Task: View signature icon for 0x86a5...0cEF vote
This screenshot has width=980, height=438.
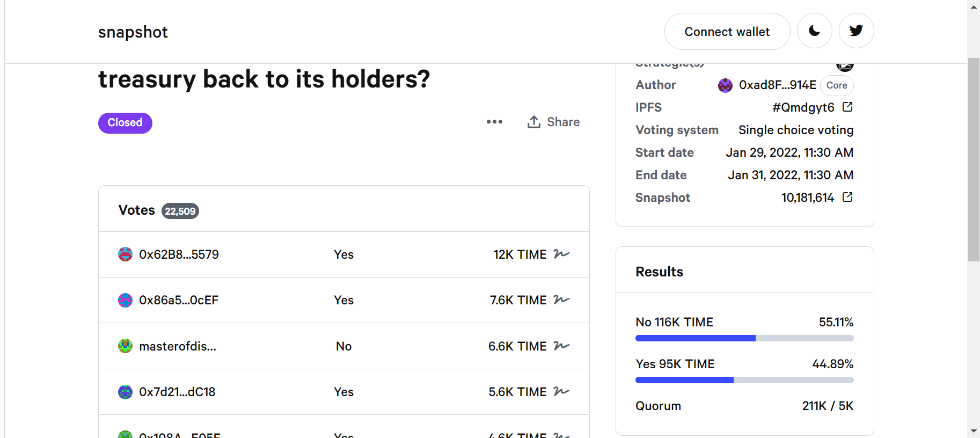Action: tap(561, 300)
